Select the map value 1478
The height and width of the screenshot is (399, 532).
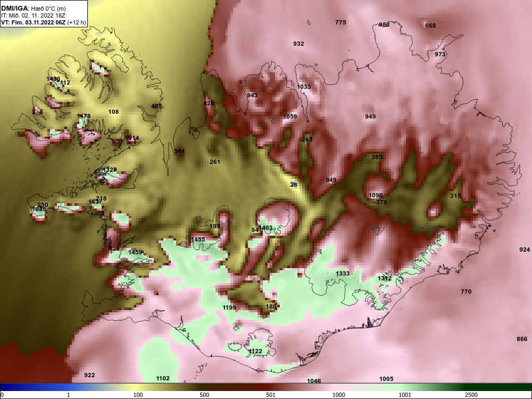[x=84, y=116]
